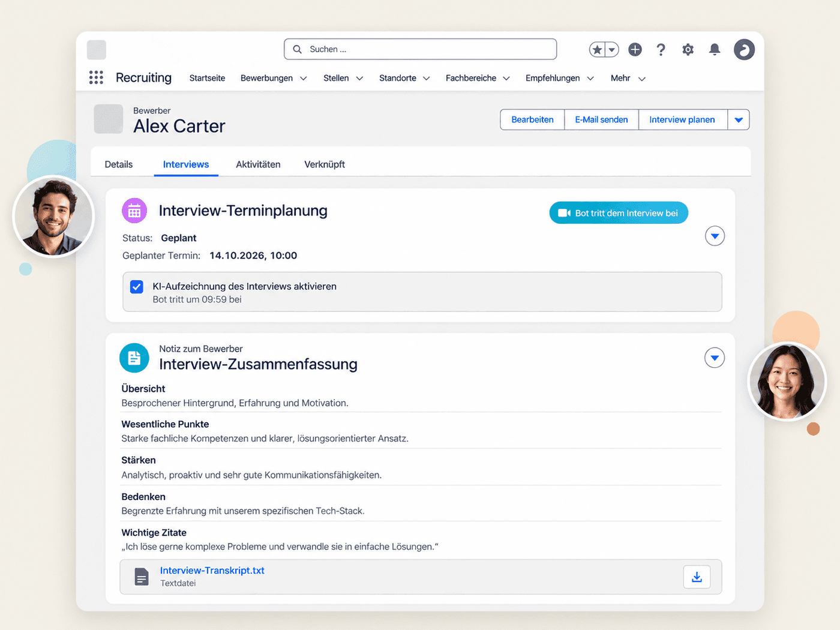Image resolution: width=840 pixels, height=630 pixels.
Task: Click the Bearbeiten button
Action: [532, 119]
